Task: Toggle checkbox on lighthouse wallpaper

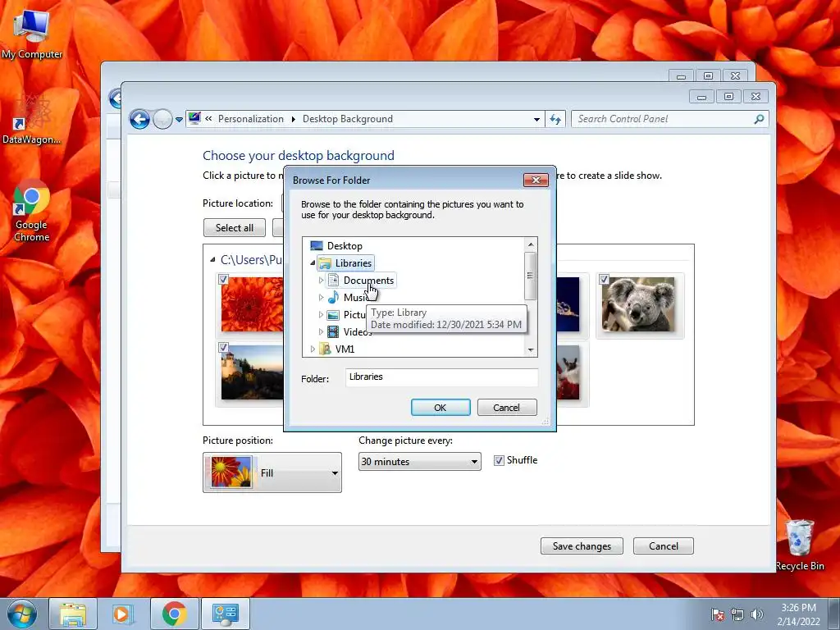Action: point(223,347)
